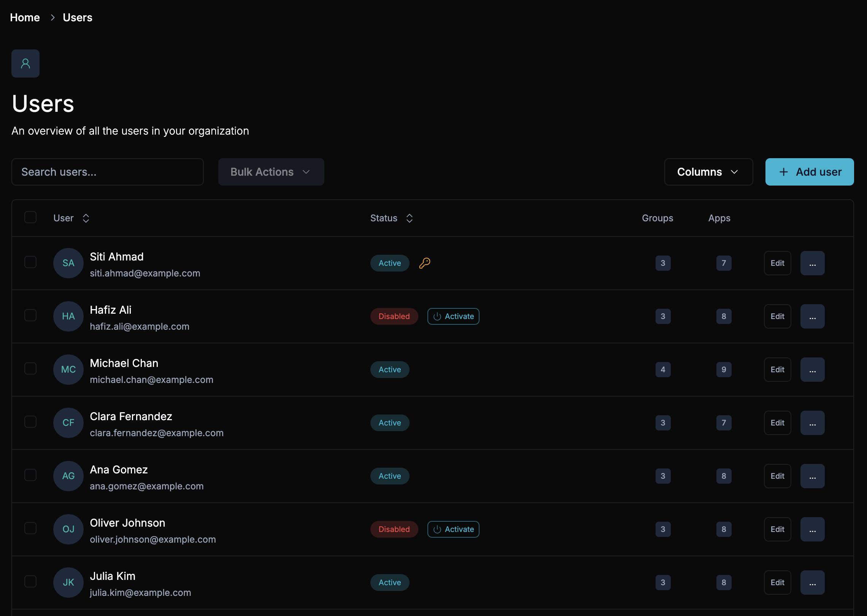
Task: Sort by the Status column arrows
Action: (x=410, y=218)
